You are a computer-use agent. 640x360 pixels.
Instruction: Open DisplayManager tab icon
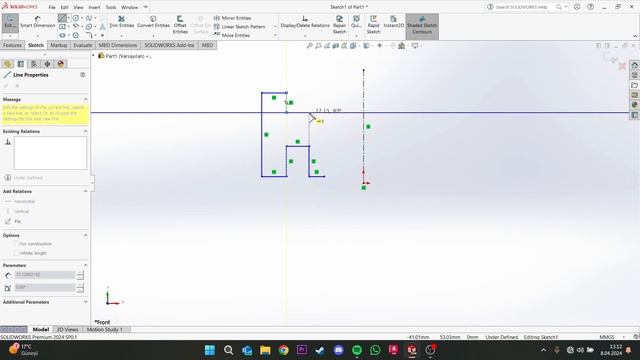pos(61,64)
